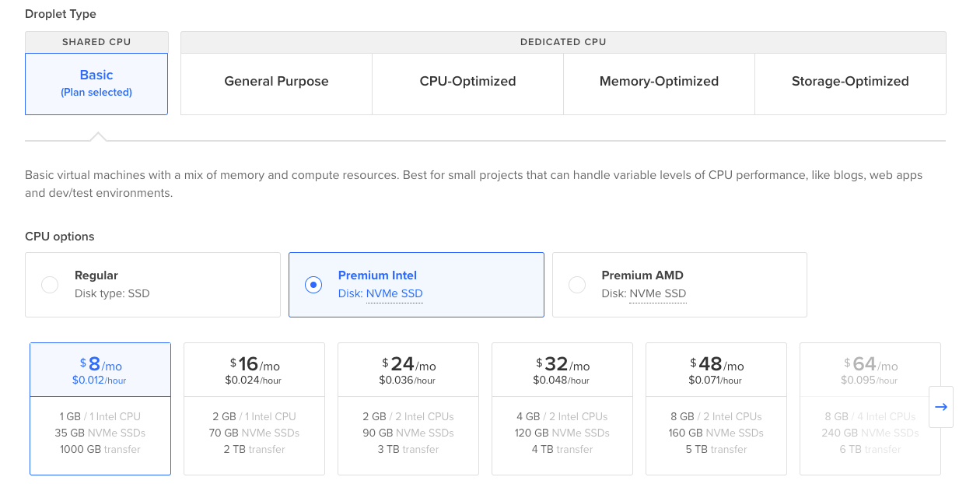This screenshot has width=980, height=484.
Task: Click NVMe SSD link under Premium Intel
Action: 394,294
